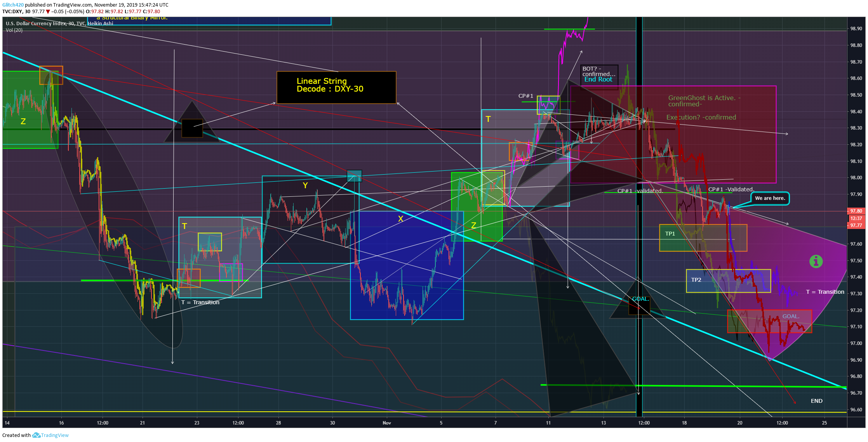Viewport: 868px width, 442px height.
Task: Click the current price tag 97.80
Action: [856, 211]
